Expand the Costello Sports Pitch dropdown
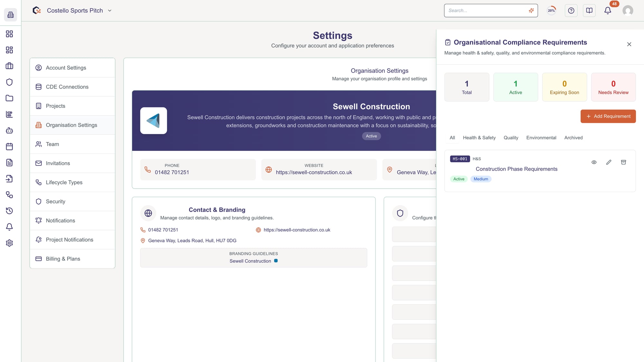The height and width of the screenshot is (362, 644). [x=109, y=10]
